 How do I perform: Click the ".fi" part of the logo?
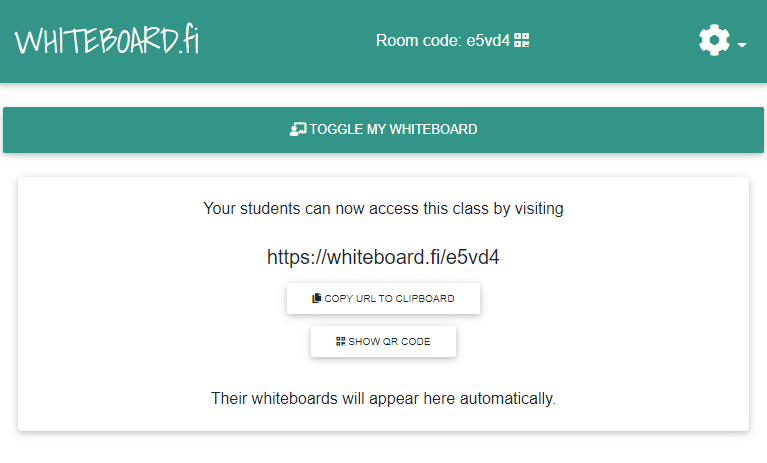click(189, 38)
